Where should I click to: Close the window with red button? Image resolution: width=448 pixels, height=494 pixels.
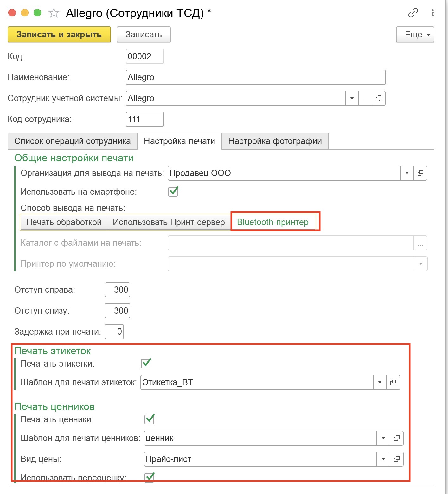pyautogui.click(x=12, y=13)
